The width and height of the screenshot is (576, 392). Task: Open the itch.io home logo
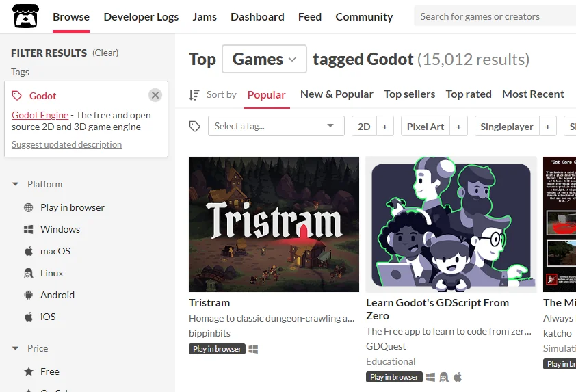(x=25, y=16)
